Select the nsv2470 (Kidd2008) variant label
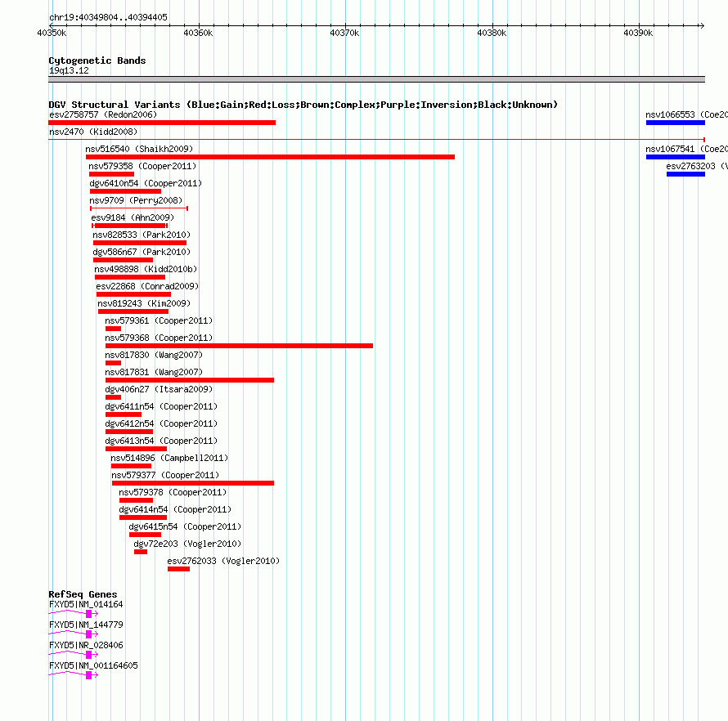Screen dimensions: 728x721 (x=93, y=132)
